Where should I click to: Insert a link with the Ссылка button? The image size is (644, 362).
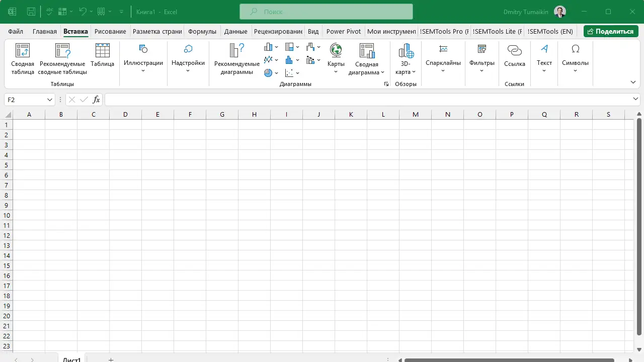point(515,55)
